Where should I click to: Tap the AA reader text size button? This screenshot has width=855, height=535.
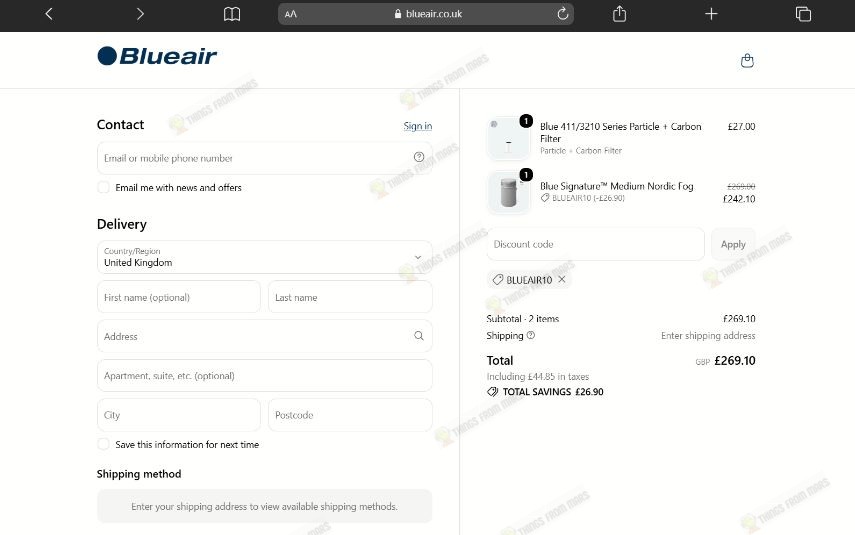click(x=291, y=14)
